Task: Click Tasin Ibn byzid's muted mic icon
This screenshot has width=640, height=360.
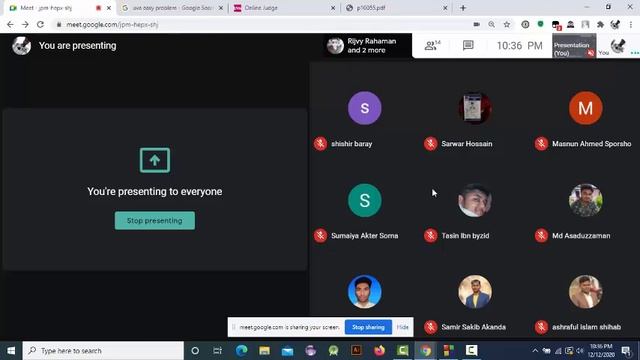Action: coord(431,236)
